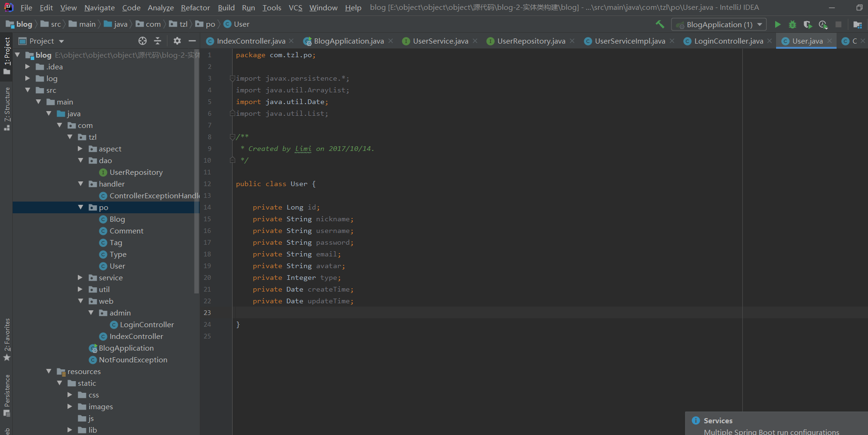The height and width of the screenshot is (435, 868).
Task: Collapse all nodes via the Project panel icon
Action: [158, 41]
